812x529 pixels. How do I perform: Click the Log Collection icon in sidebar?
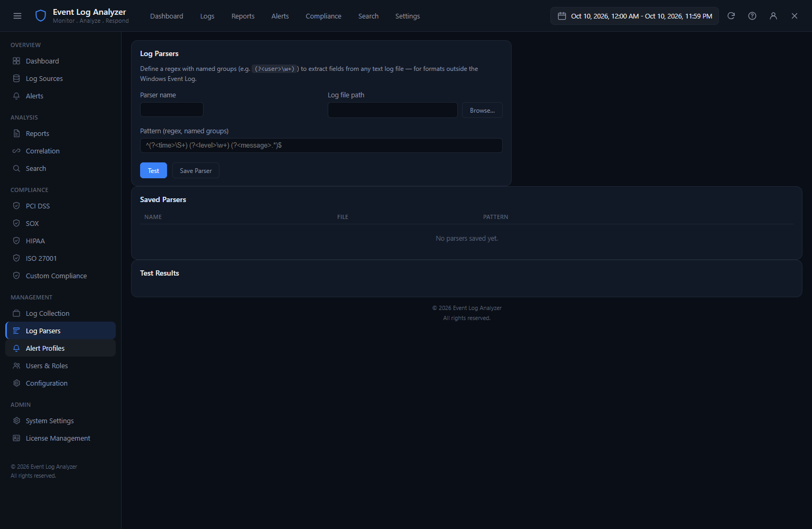16,313
